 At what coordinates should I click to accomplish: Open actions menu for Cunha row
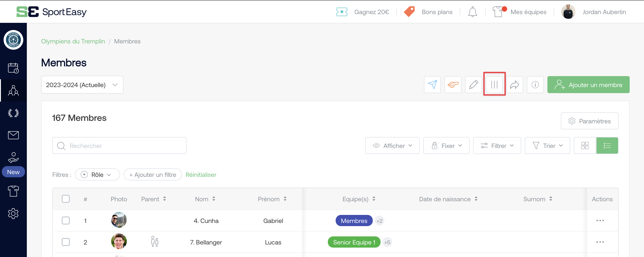(x=600, y=221)
